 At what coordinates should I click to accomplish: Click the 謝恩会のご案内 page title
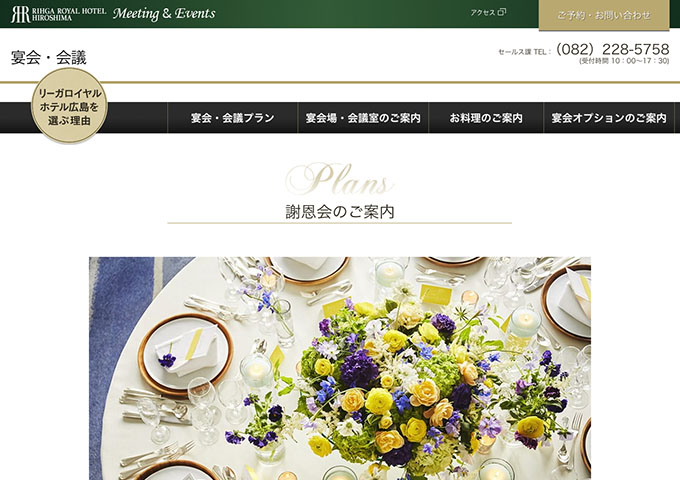340,212
